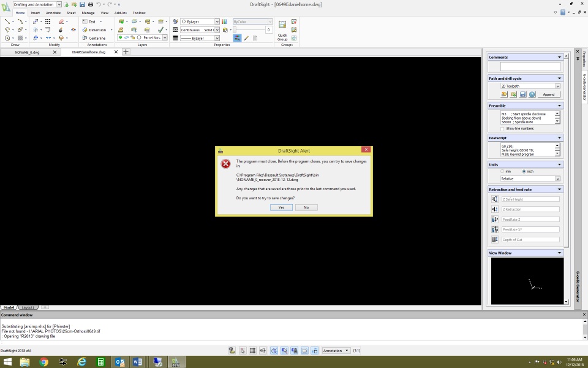This screenshot has width=588, height=368.
Task: Open the Relative positioning dropdown
Action: 530,178
